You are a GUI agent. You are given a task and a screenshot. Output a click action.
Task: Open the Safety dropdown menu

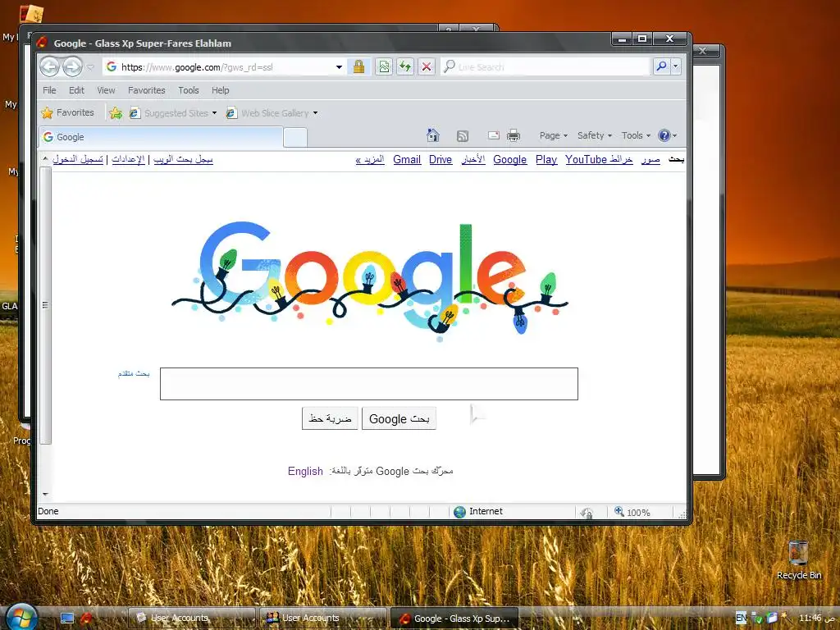click(595, 135)
